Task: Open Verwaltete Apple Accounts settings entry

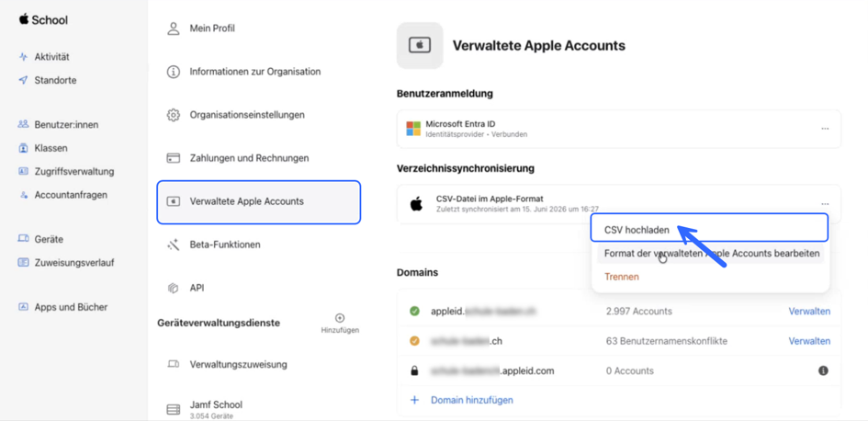Action: pos(258,201)
